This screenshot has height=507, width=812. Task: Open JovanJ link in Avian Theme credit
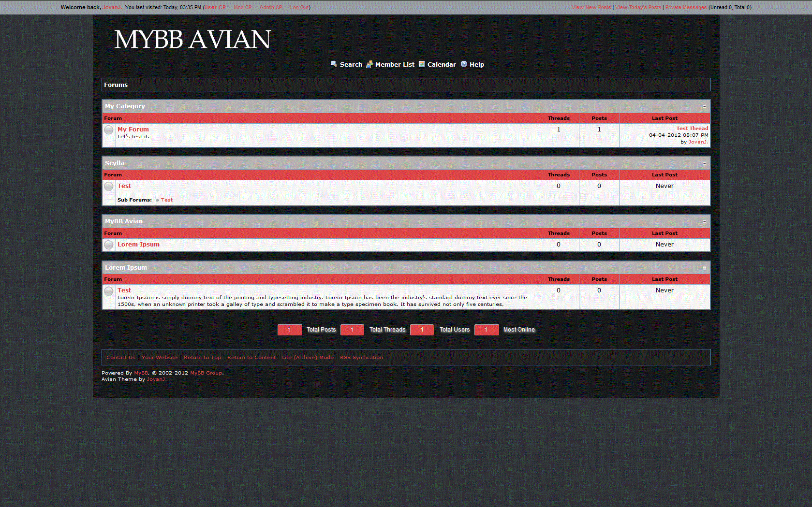(156, 379)
